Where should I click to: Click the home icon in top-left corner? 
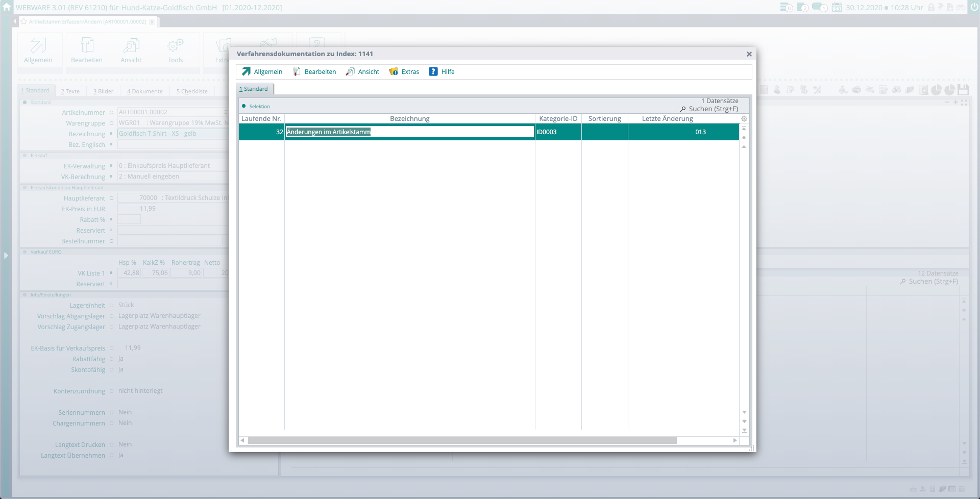click(7, 7)
